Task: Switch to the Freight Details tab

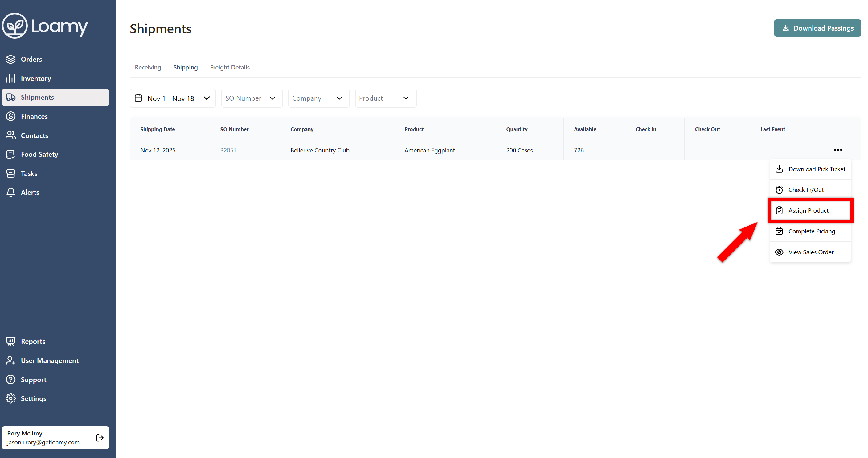Action: tap(229, 68)
